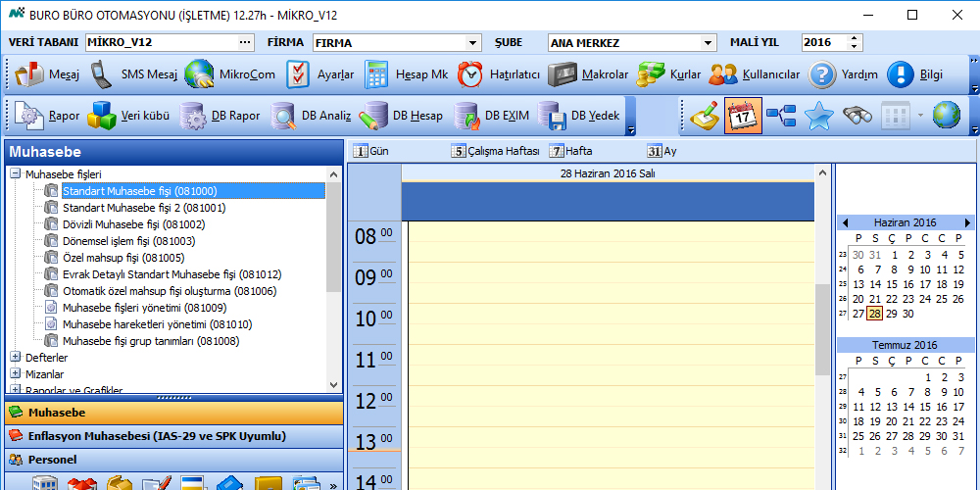Open the Makrolar tool
Viewport: 980px width, 490px height.
[x=587, y=75]
